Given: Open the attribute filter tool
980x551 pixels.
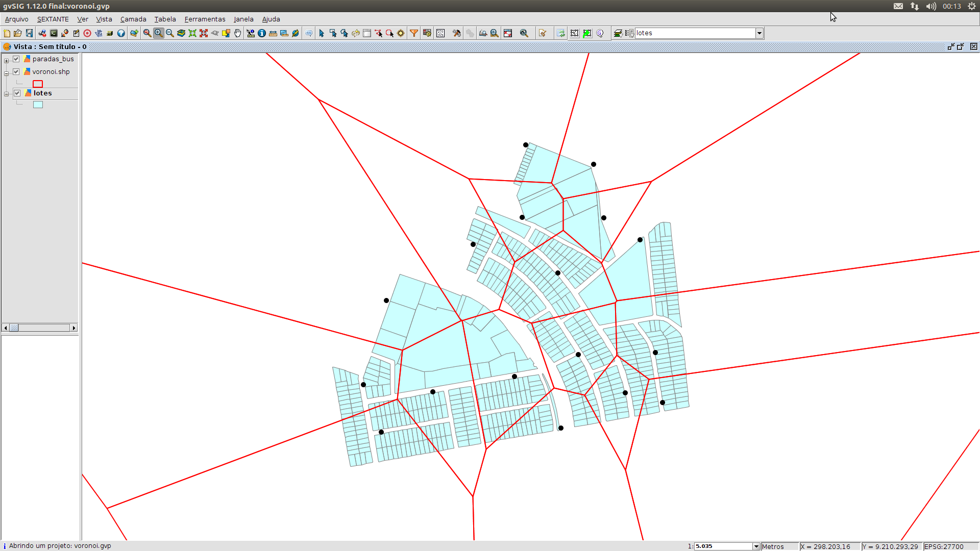Looking at the screenshot, I should [x=414, y=33].
